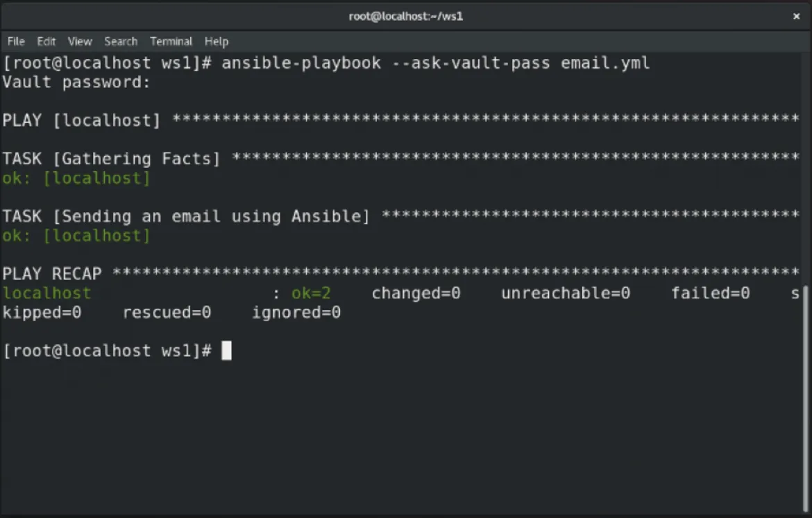812x518 pixels.
Task: Close the terminal window
Action: [x=796, y=16]
